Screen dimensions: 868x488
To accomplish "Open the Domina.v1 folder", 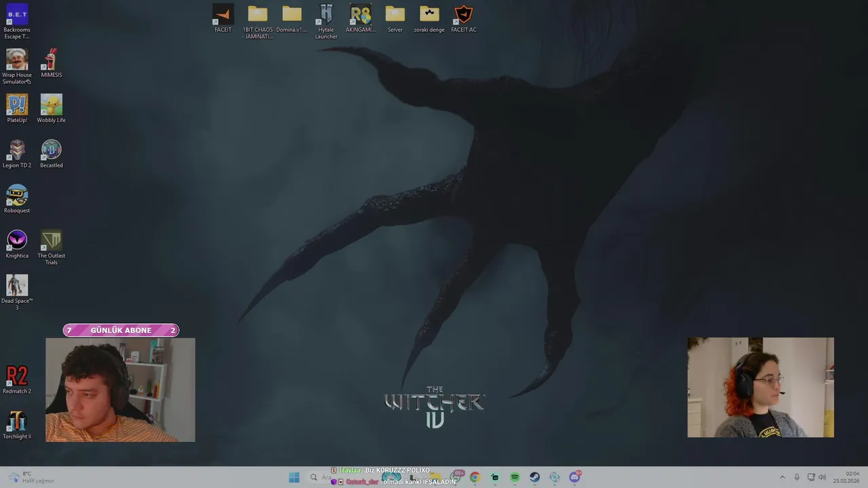I will (x=292, y=18).
